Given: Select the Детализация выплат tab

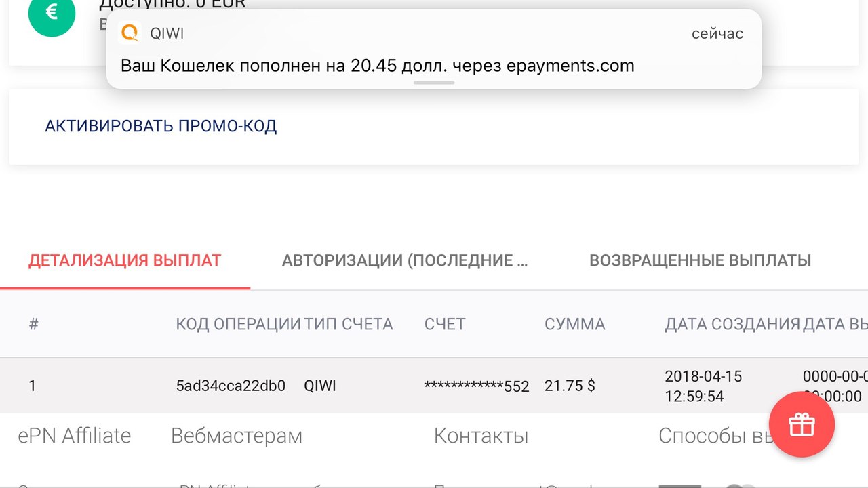Looking at the screenshot, I should (x=125, y=260).
